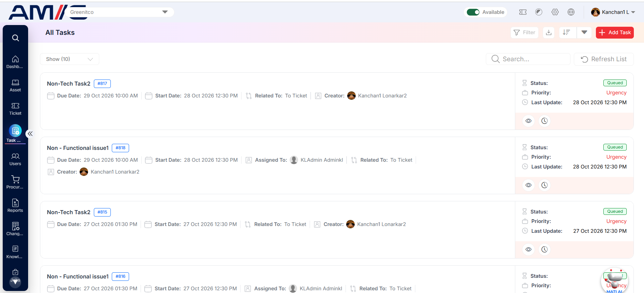The image size is (644, 293).
Task: Open the Kanchan1 L user menu
Action: (613, 12)
